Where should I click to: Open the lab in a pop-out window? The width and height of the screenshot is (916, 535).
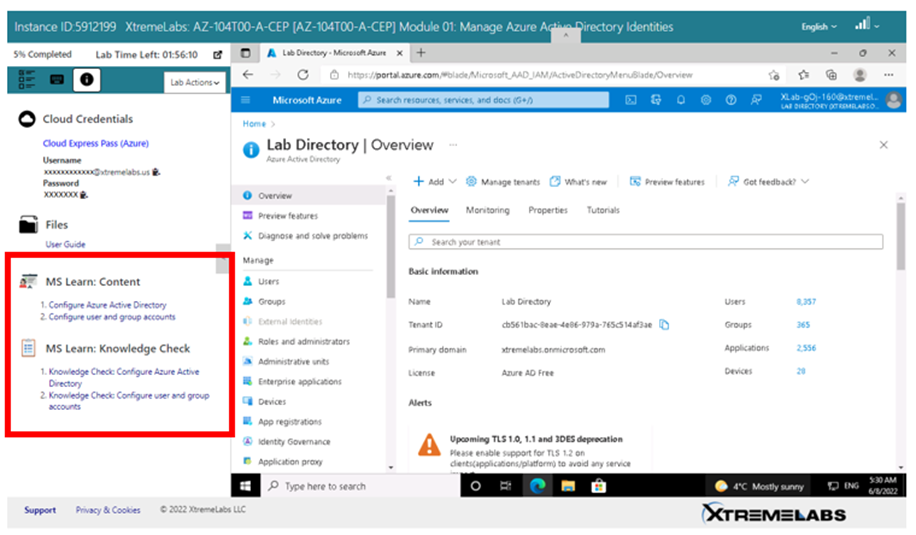pos(217,54)
